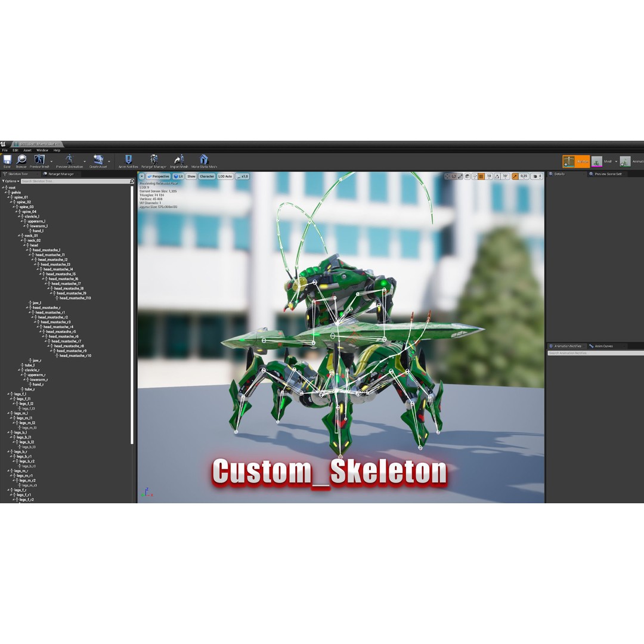Open the Mesh editor mode thumbnail

[x=597, y=162]
